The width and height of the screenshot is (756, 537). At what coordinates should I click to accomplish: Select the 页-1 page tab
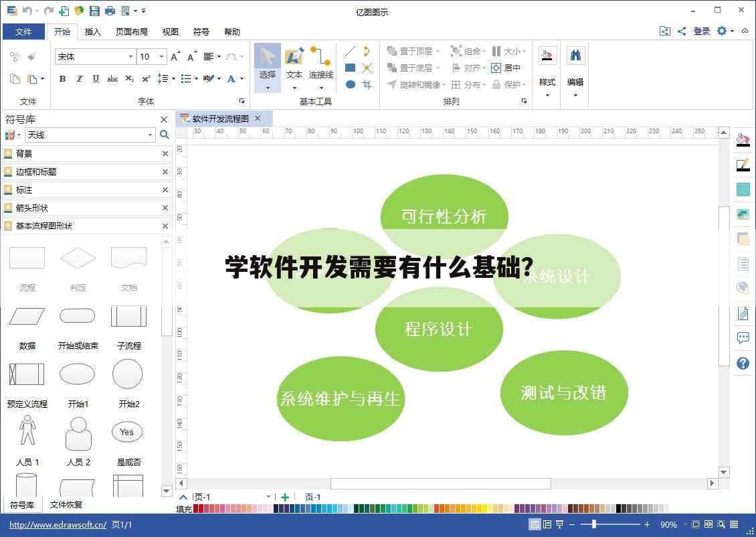click(x=312, y=497)
